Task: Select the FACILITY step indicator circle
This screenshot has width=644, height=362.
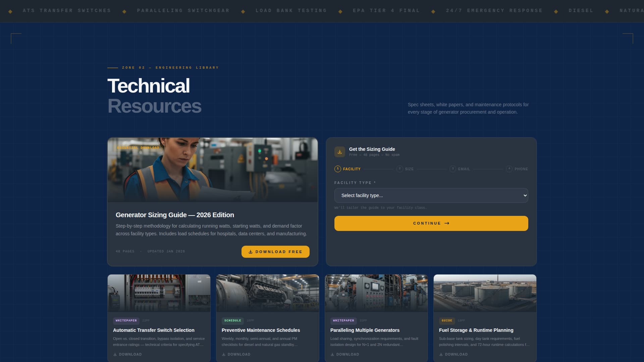Action: [337, 169]
